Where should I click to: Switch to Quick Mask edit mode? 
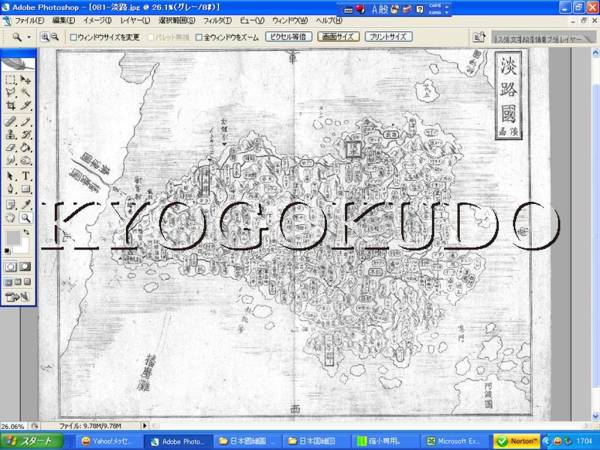(x=25, y=267)
